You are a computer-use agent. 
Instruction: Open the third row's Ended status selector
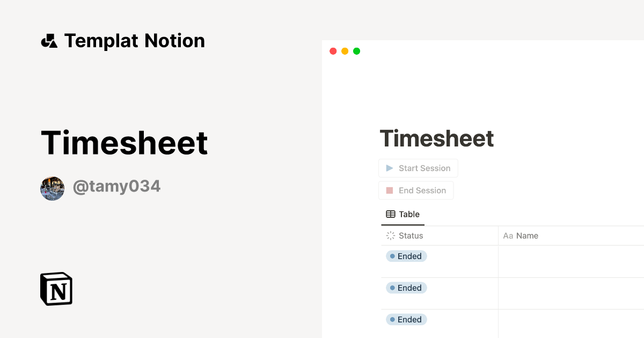point(406,319)
